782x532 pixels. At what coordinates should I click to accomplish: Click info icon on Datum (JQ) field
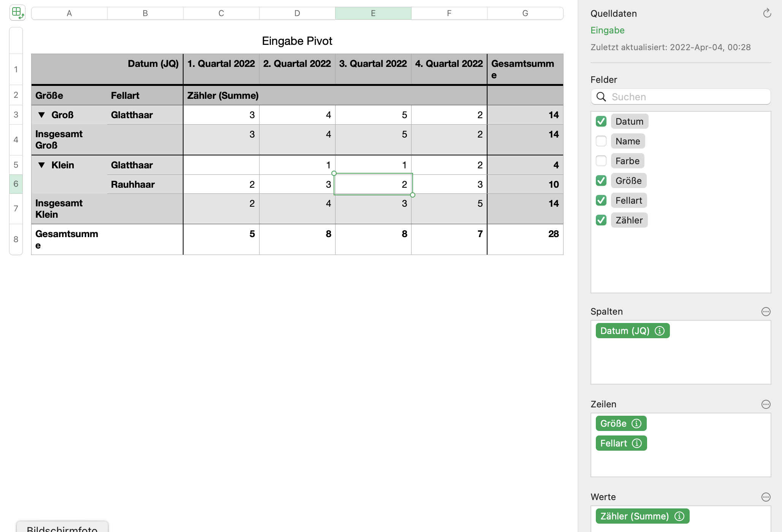pyautogui.click(x=660, y=331)
